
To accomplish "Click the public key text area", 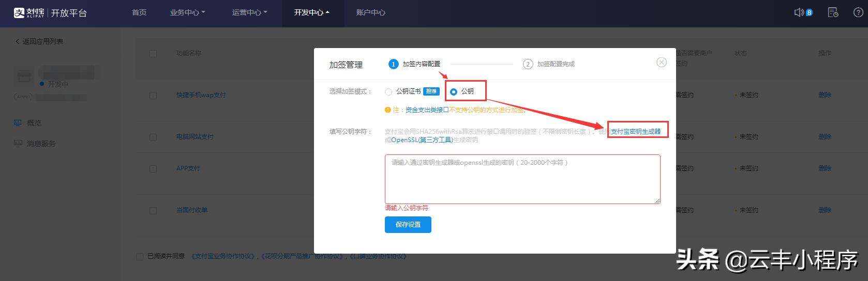I will coord(522,179).
